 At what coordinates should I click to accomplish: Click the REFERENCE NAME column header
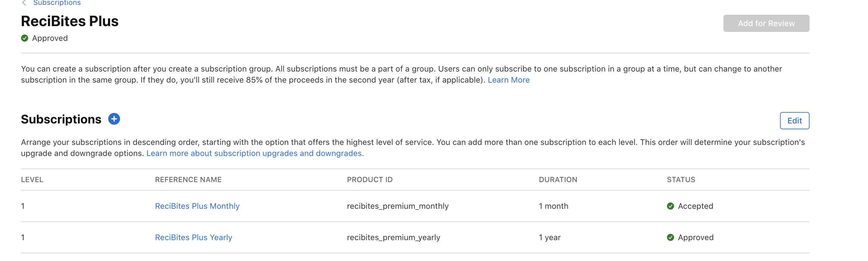pos(188,180)
